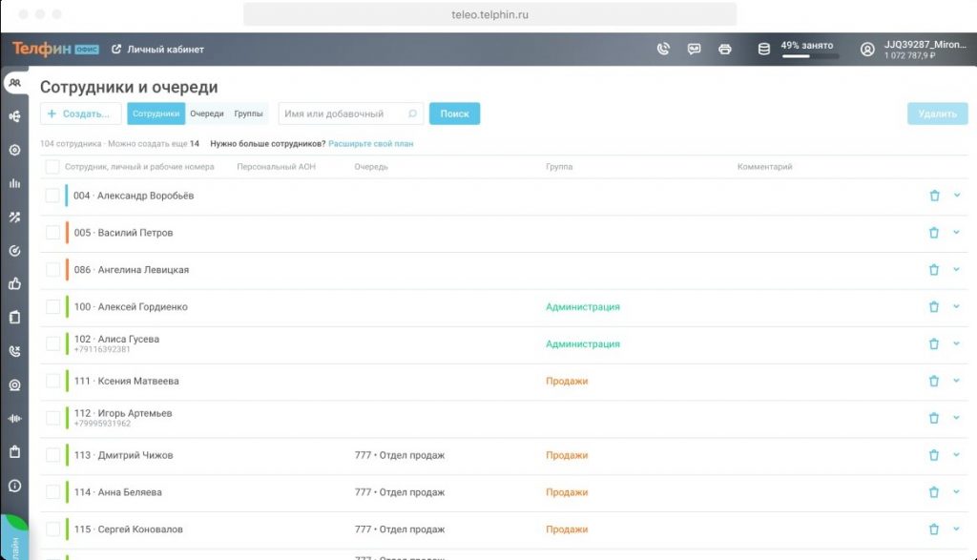Click the storage database icon in header
The image size is (977, 560).
pos(763,49)
